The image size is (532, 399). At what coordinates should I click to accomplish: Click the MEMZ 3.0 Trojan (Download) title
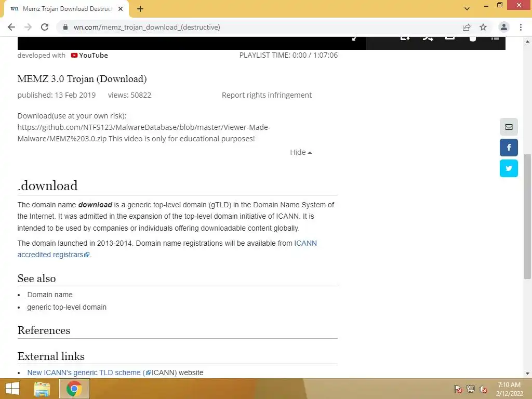(x=82, y=79)
